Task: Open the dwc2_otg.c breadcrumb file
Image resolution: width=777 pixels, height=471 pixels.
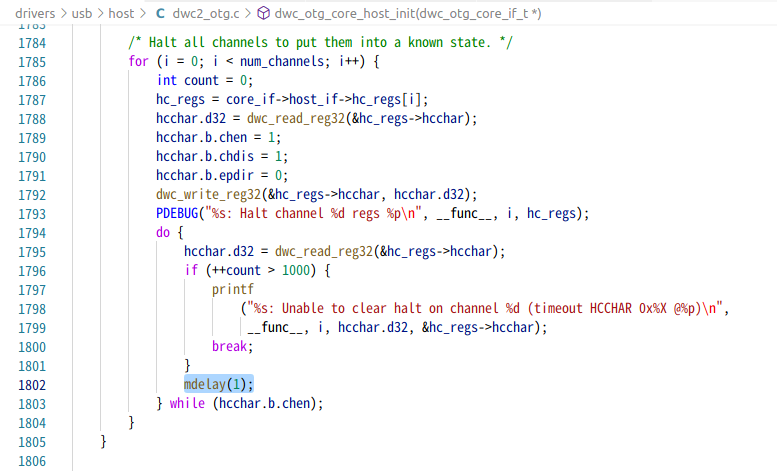Action: [x=206, y=13]
